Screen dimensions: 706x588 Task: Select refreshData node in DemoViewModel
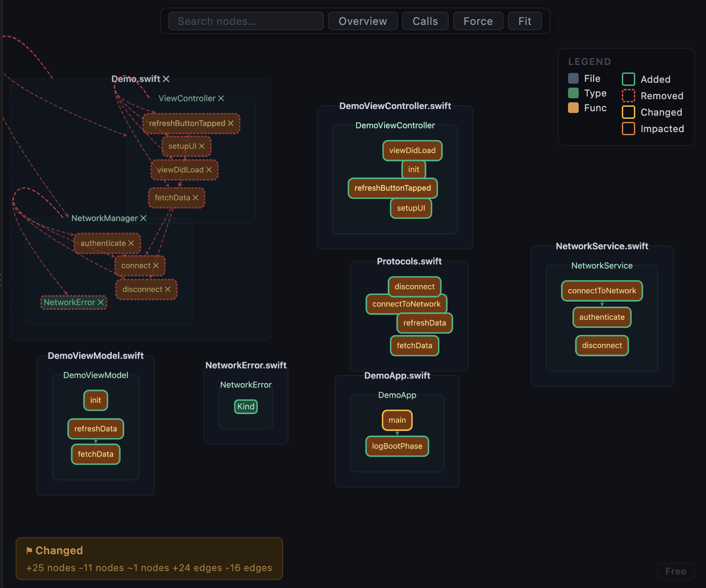tap(96, 429)
